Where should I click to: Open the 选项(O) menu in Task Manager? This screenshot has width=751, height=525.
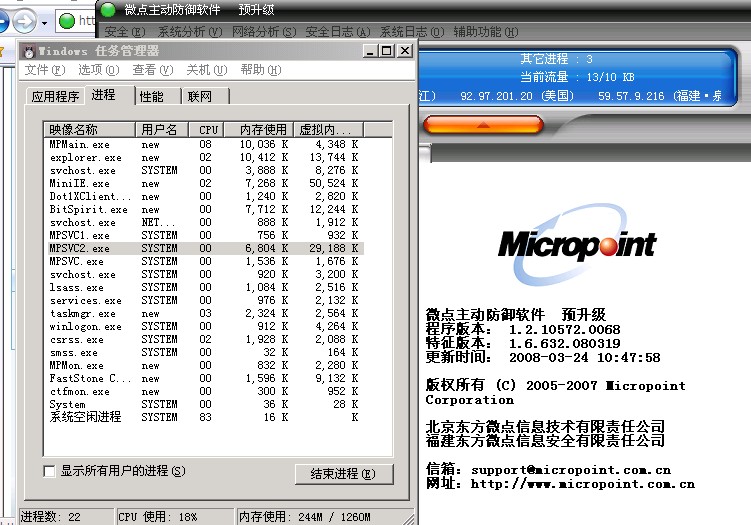click(99, 70)
